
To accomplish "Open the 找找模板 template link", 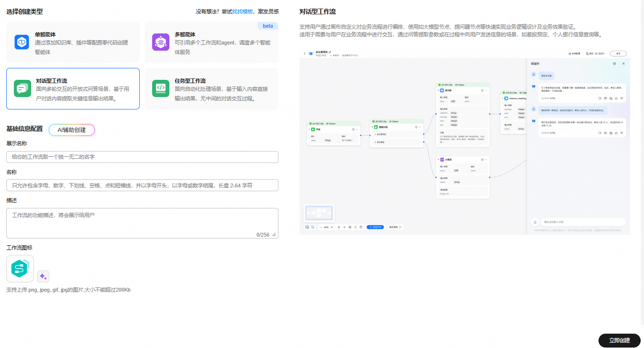I will [x=243, y=11].
